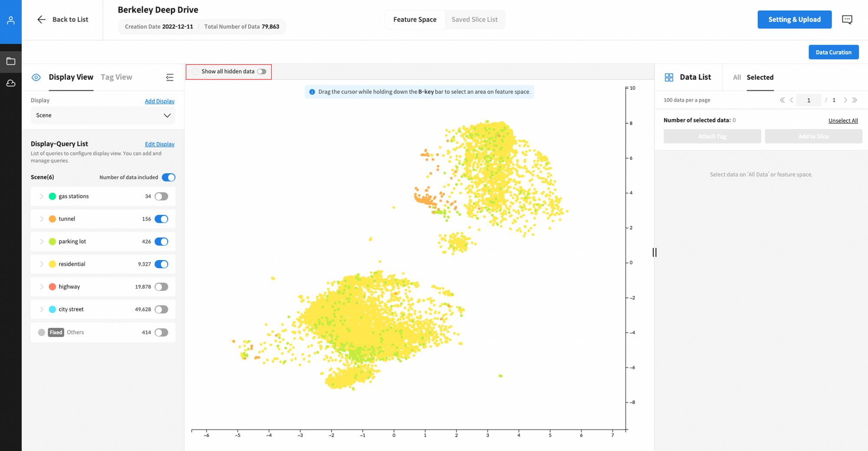Select the Feature Space tab
868x451 pixels.
pyautogui.click(x=415, y=20)
